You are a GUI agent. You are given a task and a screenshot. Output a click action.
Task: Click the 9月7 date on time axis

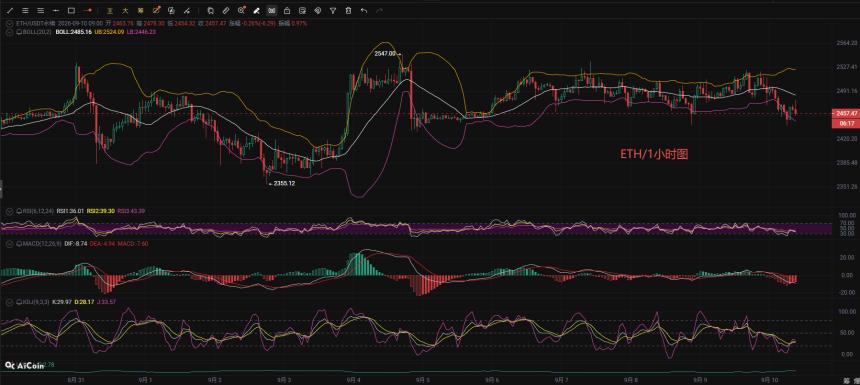point(561,379)
